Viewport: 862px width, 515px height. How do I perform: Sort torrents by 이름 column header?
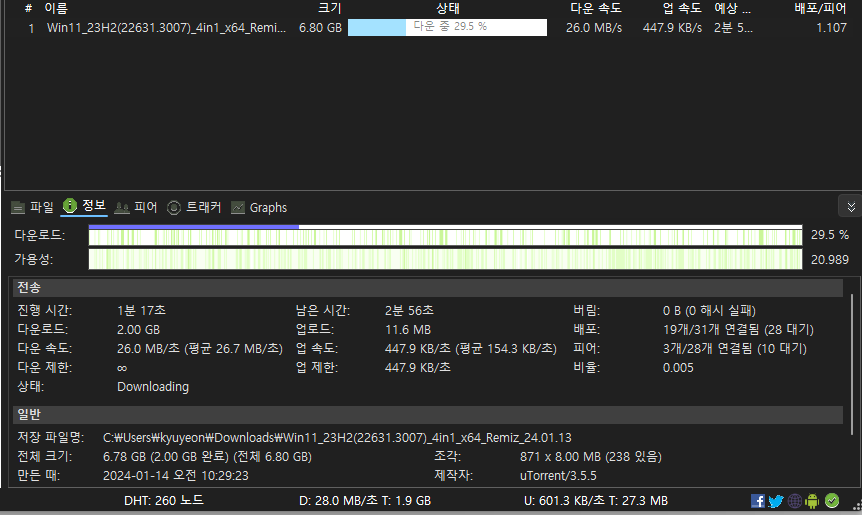pos(56,8)
